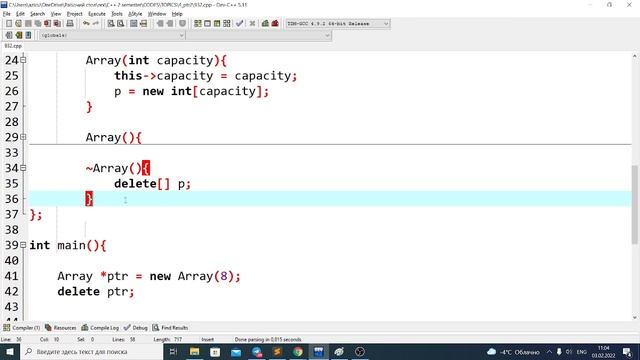Open the Edit menu
Image resolution: width=640 pixels, height=360 pixels.
point(20,14)
